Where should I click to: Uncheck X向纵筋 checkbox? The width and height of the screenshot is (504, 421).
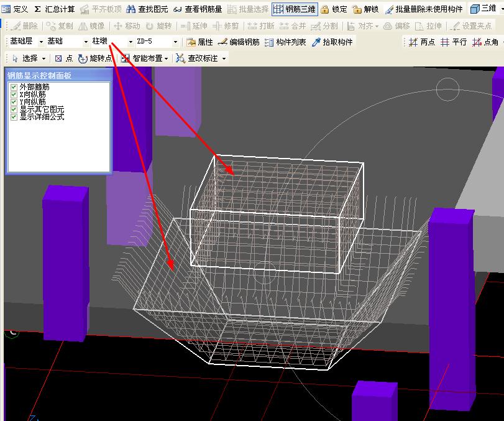point(14,95)
